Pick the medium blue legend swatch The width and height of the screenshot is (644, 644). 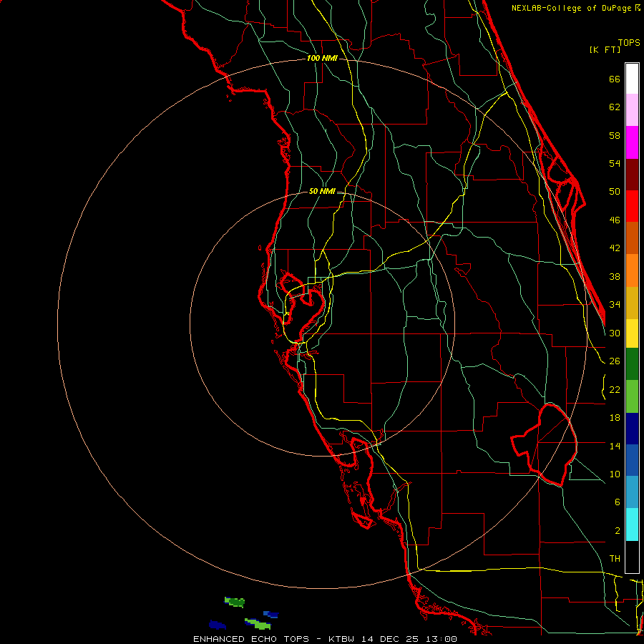[x=632, y=460]
